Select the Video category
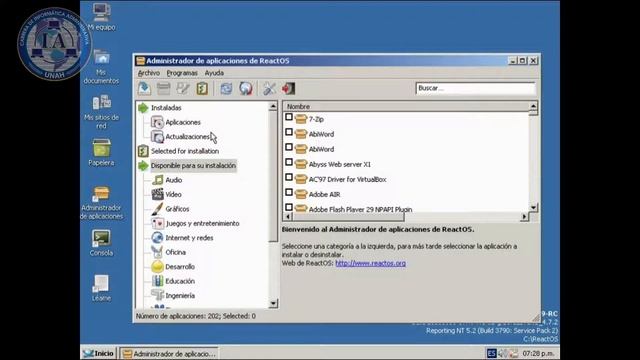This screenshot has height=360, width=640. click(173, 195)
